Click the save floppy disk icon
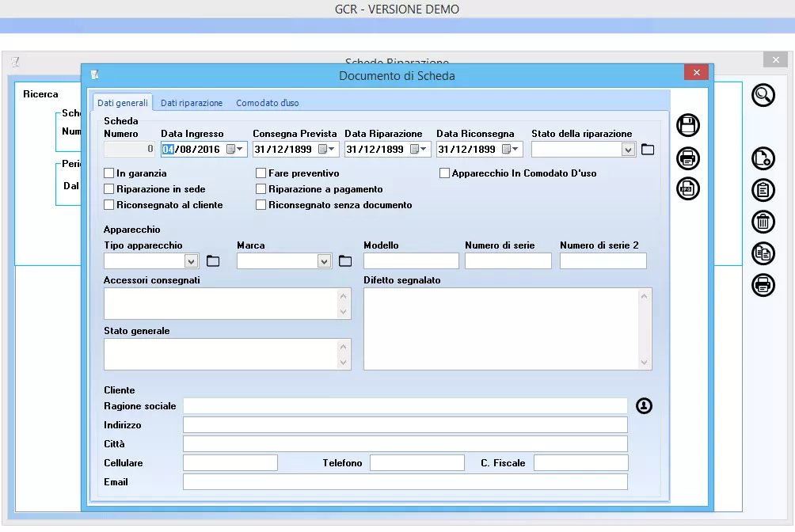Viewport: 795px width, 532px height. pyautogui.click(x=687, y=125)
